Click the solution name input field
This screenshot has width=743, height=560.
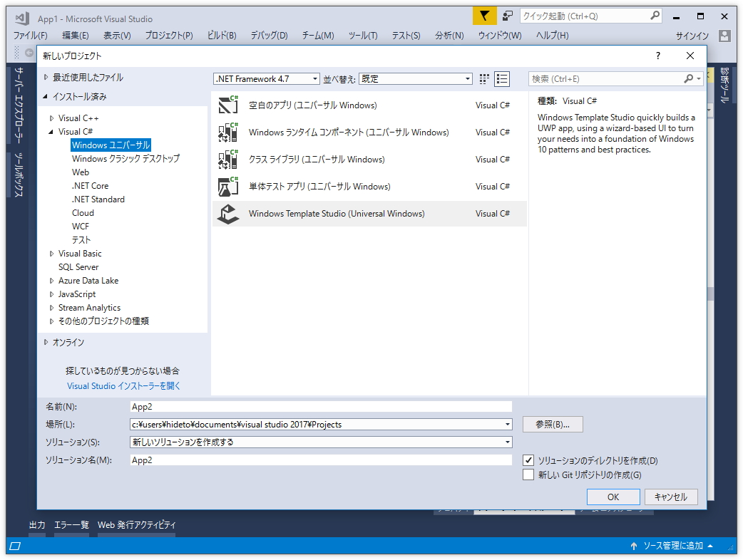[x=322, y=460]
